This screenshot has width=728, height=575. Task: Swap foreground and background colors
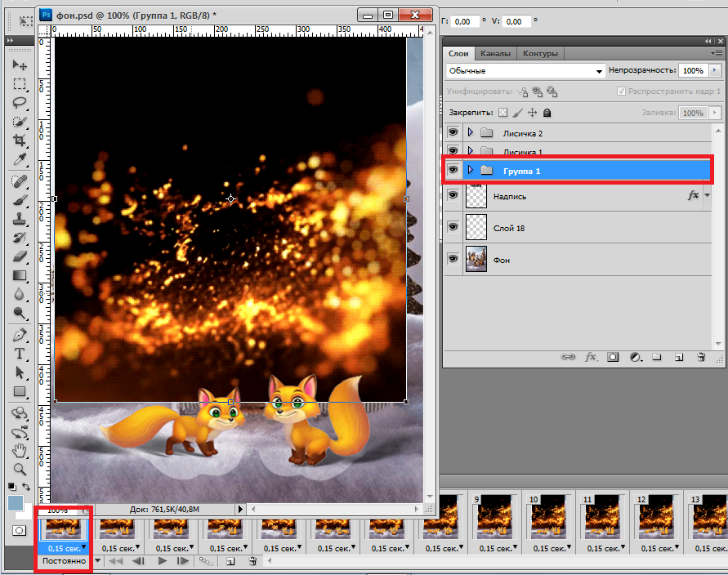tap(26, 487)
